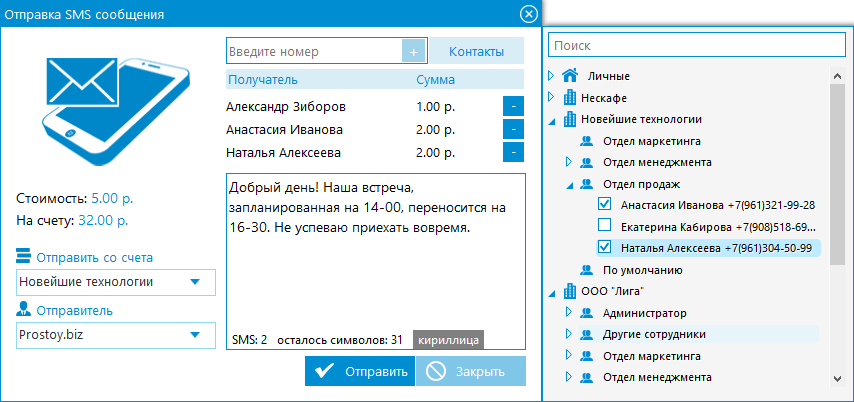Screen dimensions: 854x402
Task: Uncheck Анастасия Иванова contact checkbox
Action: (604, 204)
